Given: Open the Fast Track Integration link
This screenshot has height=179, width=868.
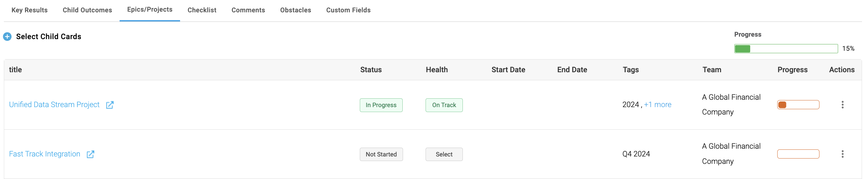Looking at the screenshot, I should click(45, 154).
